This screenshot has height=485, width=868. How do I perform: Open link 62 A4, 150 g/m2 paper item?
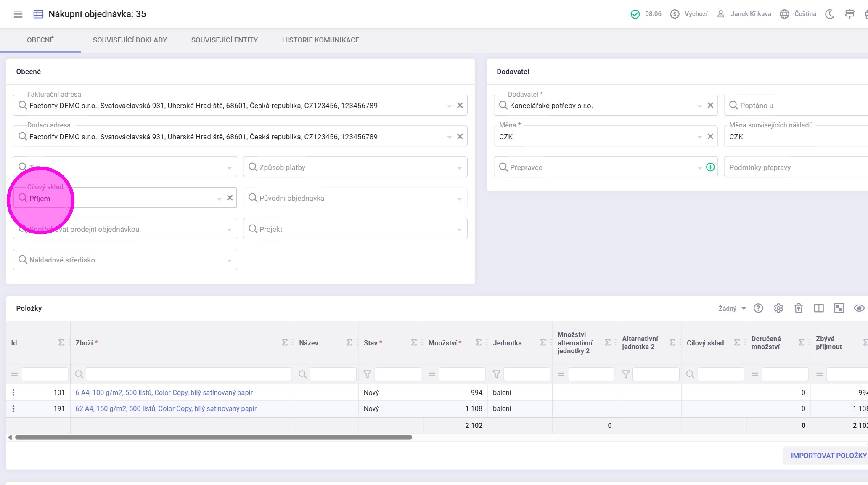tap(166, 408)
